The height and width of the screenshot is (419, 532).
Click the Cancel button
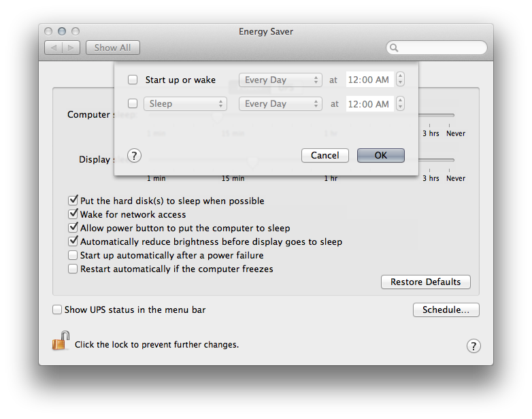(x=325, y=155)
